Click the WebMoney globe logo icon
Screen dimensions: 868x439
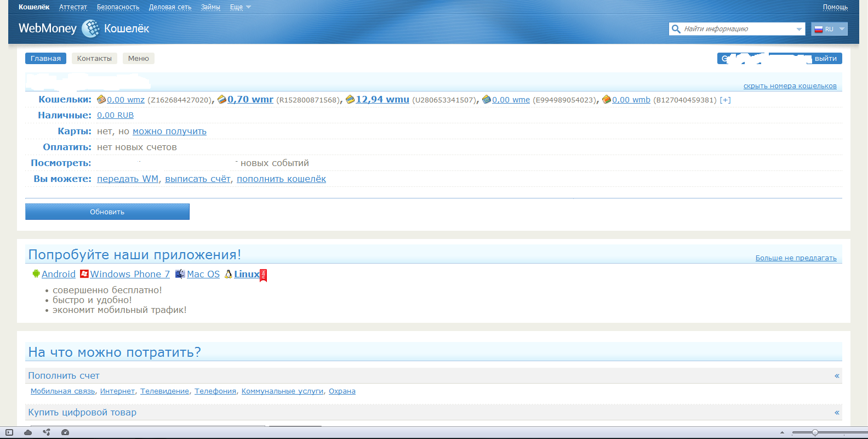pyautogui.click(x=90, y=28)
